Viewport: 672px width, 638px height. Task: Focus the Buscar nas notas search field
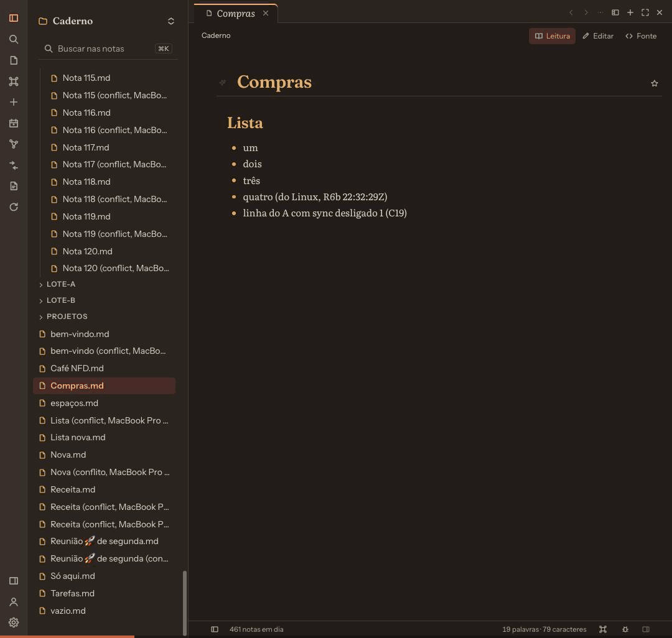pos(108,49)
